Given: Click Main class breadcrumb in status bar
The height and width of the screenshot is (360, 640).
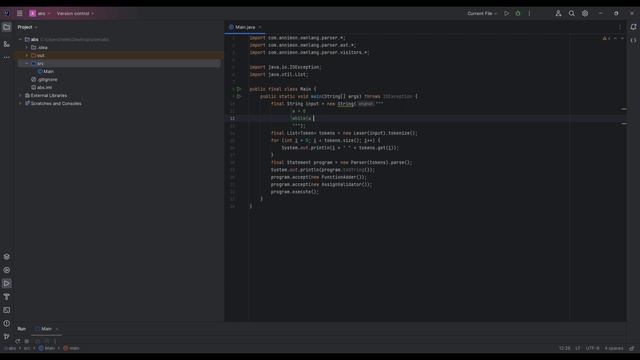Looking at the screenshot, I should coord(47,349).
